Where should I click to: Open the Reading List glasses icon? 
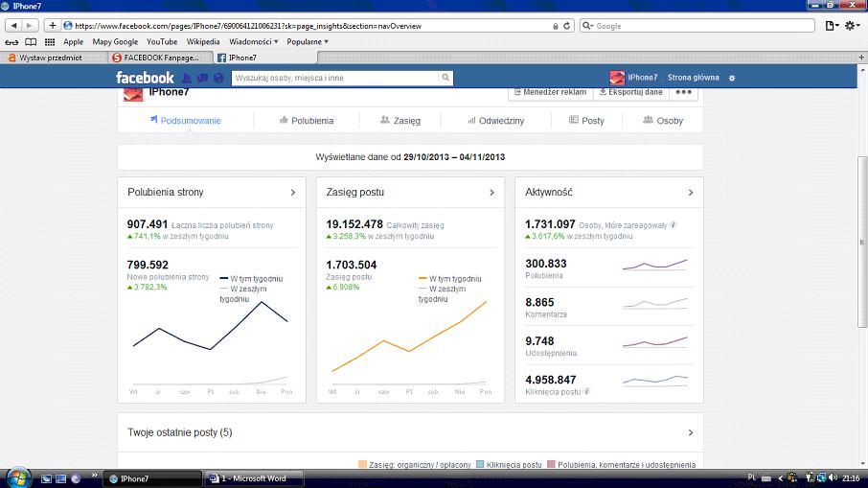[x=11, y=42]
